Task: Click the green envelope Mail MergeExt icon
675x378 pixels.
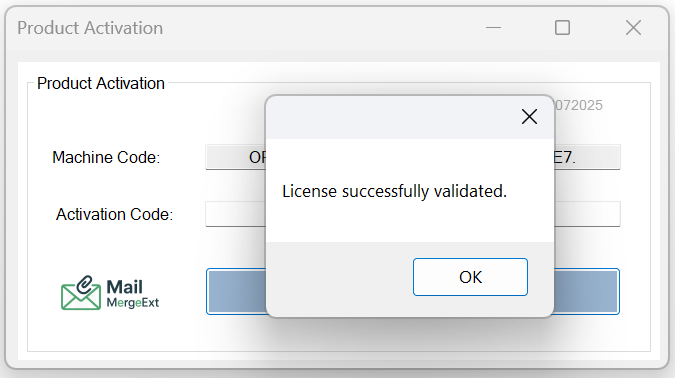Action: [x=81, y=293]
